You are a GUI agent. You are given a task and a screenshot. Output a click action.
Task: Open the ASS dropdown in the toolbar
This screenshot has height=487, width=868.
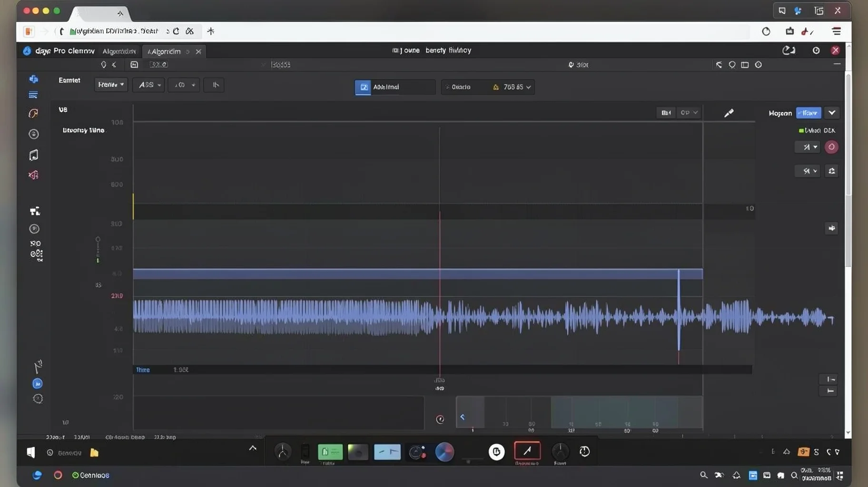(x=148, y=85)
